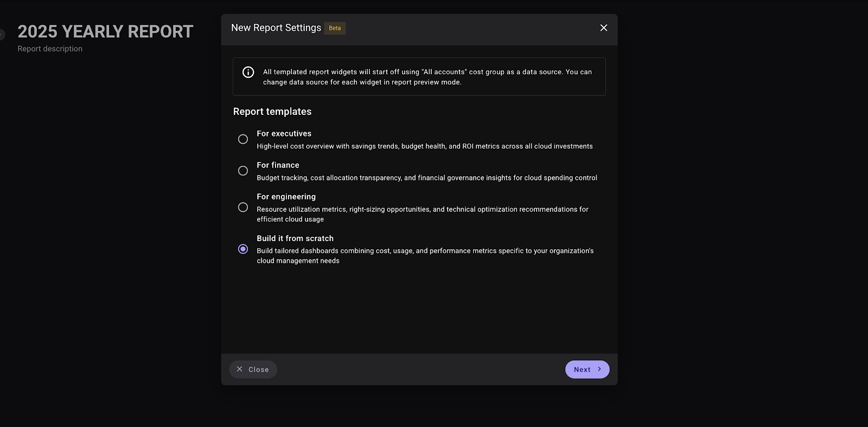This screenshot has height=427, width=868.
Task: Dismiss the dialog using the X icon
Action: [603, 28]
